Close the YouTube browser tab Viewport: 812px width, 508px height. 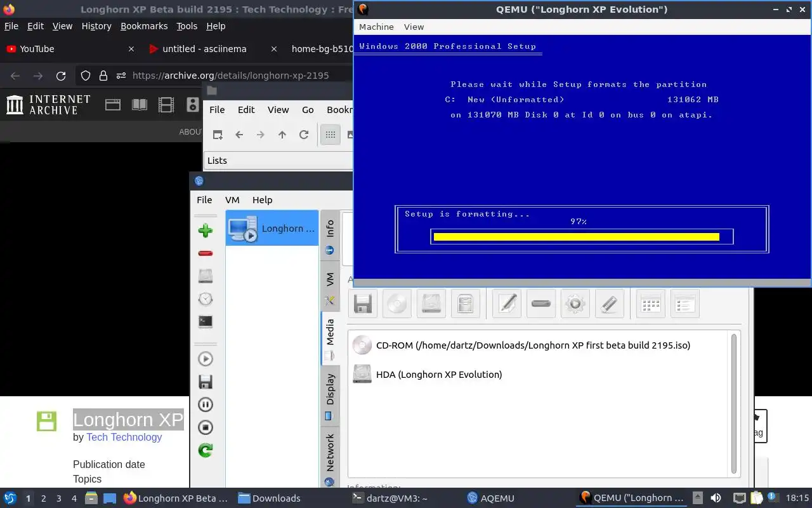(x=131, y=49)
